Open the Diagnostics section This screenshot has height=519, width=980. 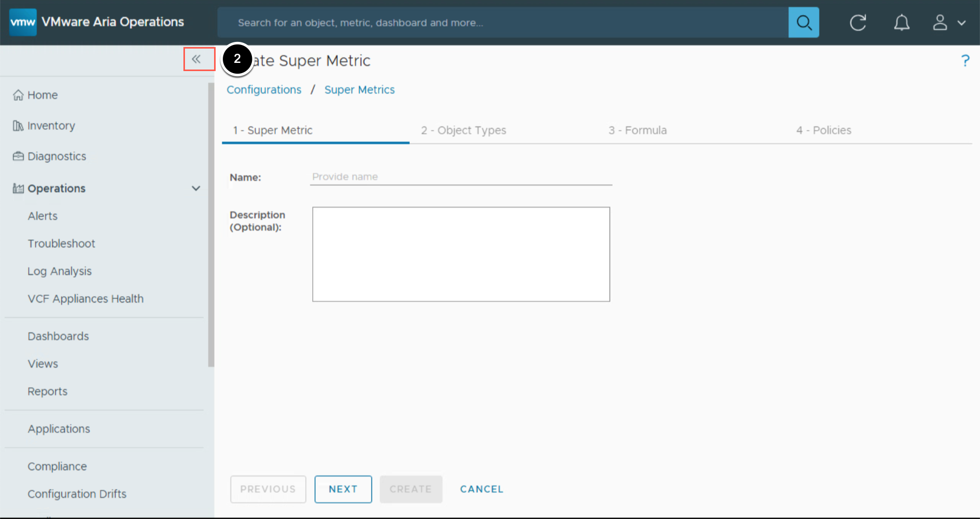click(57, 156)
